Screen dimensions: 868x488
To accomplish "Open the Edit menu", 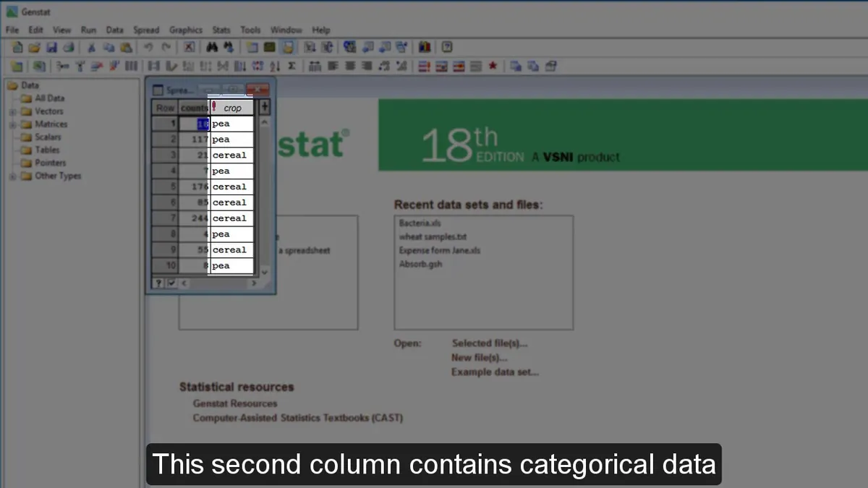I will click(x=35, y=30).
